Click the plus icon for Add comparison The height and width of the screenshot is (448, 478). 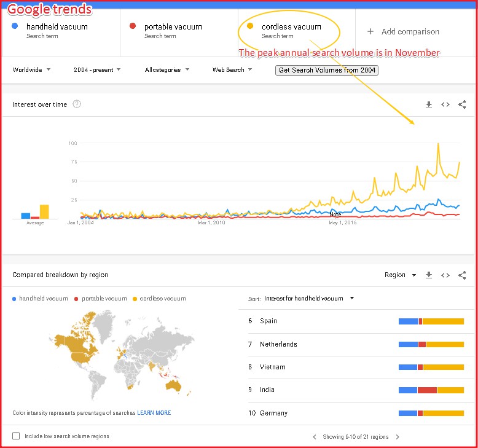pyautogui.click(x=370, y=31)
